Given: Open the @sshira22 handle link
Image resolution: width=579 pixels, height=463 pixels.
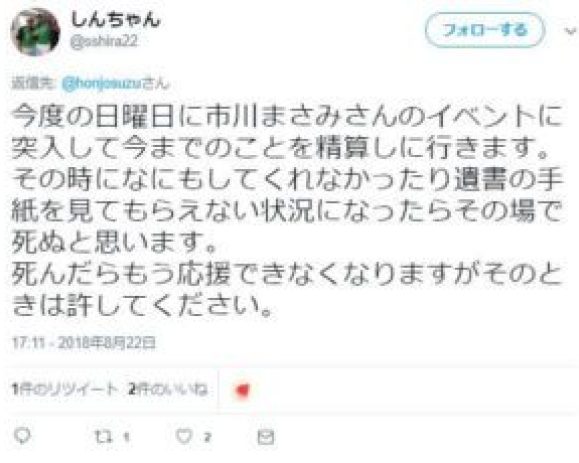Looking at the screenshot, I should coord(104,41).
